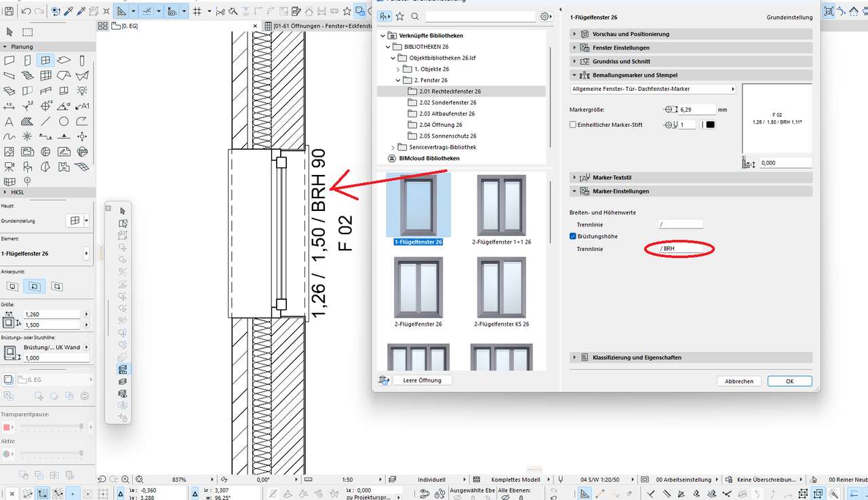Select the Arrow tool in the toolbox
Screen dimensions: 868x500
coord(9,32)
